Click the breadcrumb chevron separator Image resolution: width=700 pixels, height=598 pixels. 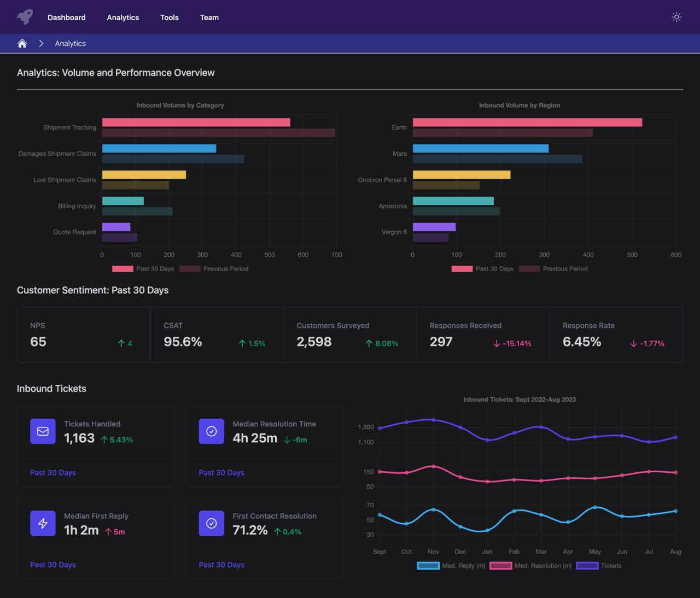[x=41, y=43]
